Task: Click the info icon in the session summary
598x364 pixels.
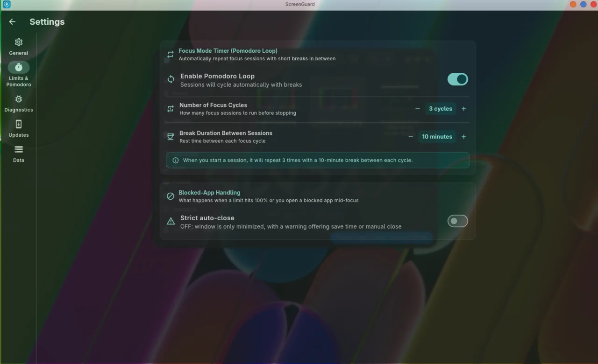Action: point(176,160)
